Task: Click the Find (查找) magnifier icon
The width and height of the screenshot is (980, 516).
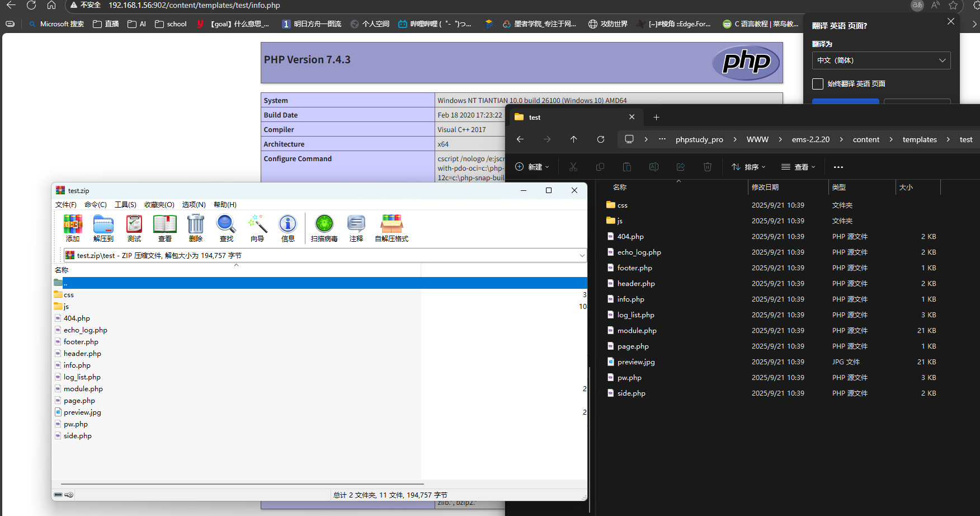Action: click(x=227, y=228)
